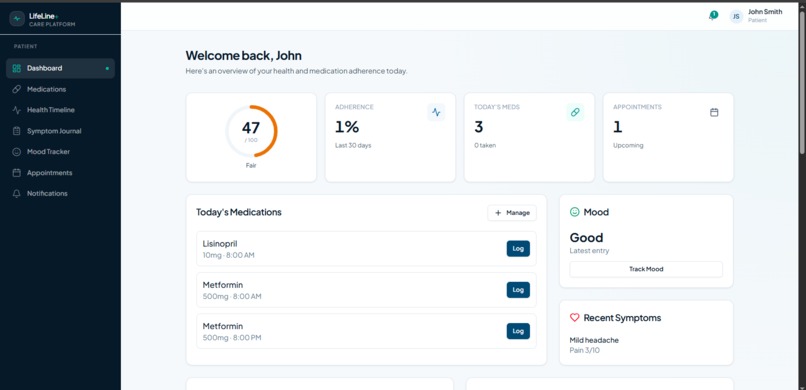This screenshot has width=806, height=390.
Task: Click the 'Recent Symptoms' heading
Action: [622, 318]
